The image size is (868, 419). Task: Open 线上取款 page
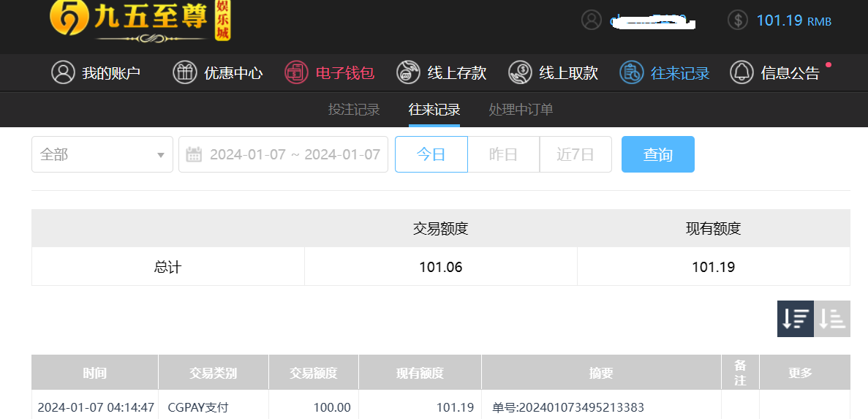[x=554, y=72]
